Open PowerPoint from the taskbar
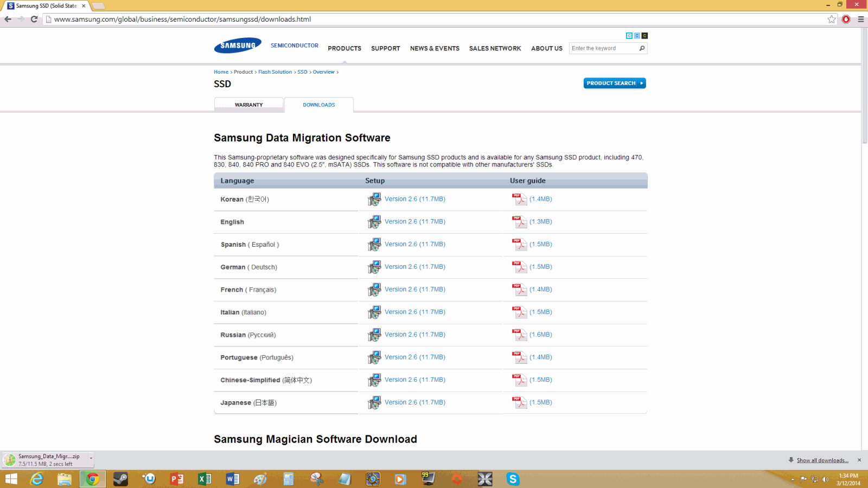 tap(177, 479)
